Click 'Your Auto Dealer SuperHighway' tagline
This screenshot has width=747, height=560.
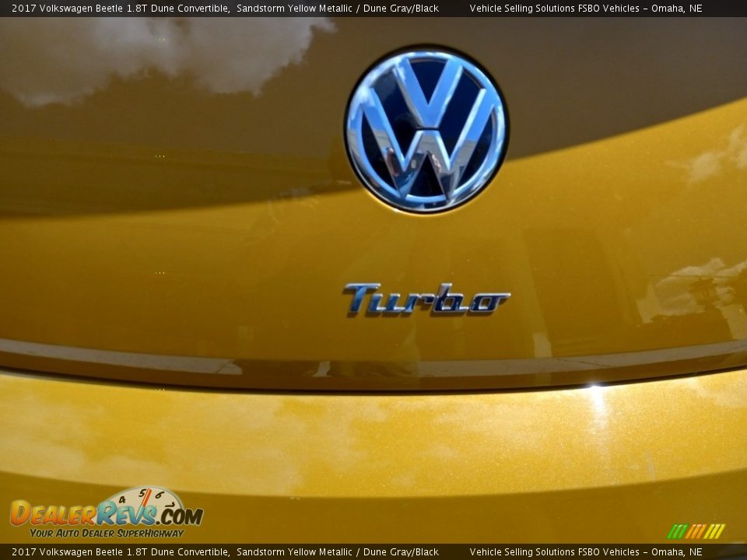pyautogui.click(x=107, y=533)
